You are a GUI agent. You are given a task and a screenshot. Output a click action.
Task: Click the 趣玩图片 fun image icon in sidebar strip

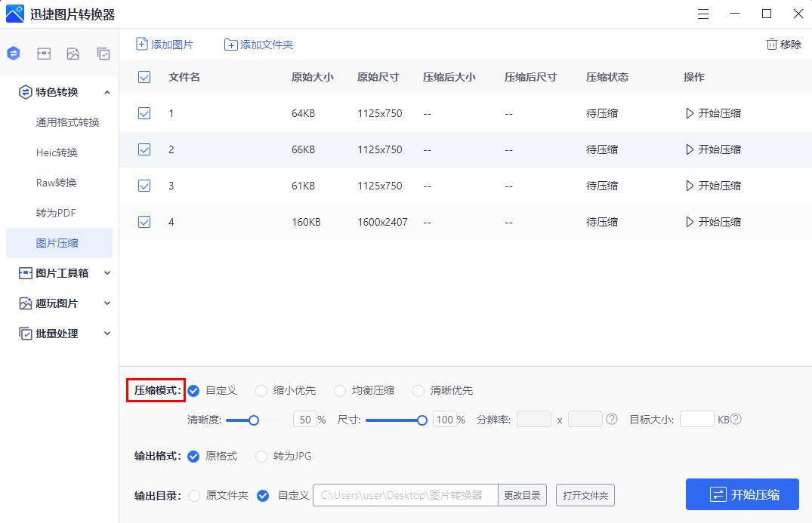click(x=73, y=54)
